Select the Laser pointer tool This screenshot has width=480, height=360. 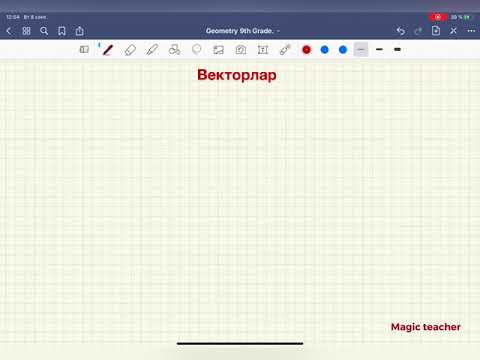285,50
